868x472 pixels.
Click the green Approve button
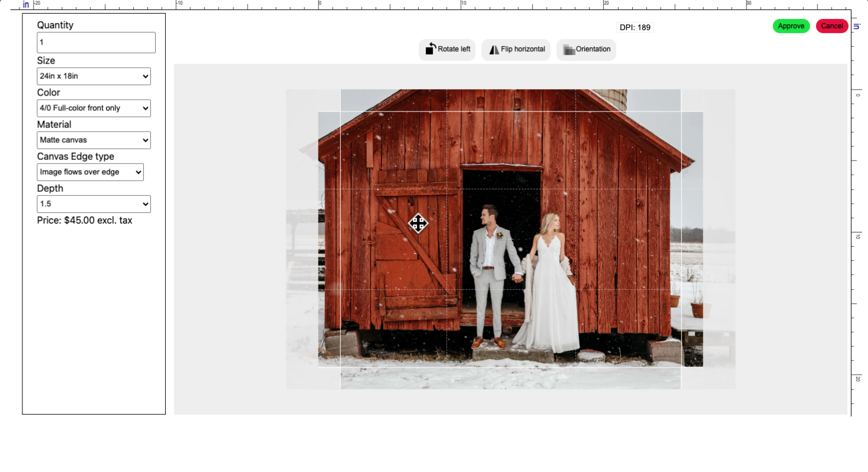pyautogui.click(x=791, y=26)
